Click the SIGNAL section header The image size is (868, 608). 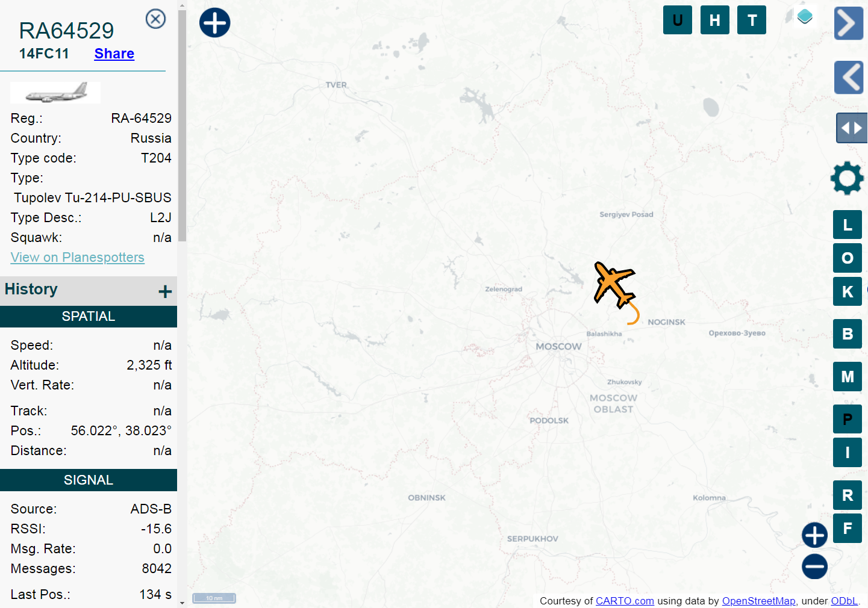89,480
